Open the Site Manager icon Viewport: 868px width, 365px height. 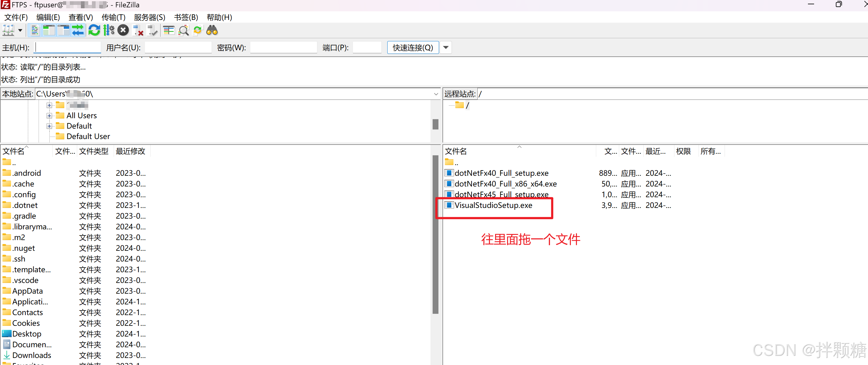coord(8,31)
